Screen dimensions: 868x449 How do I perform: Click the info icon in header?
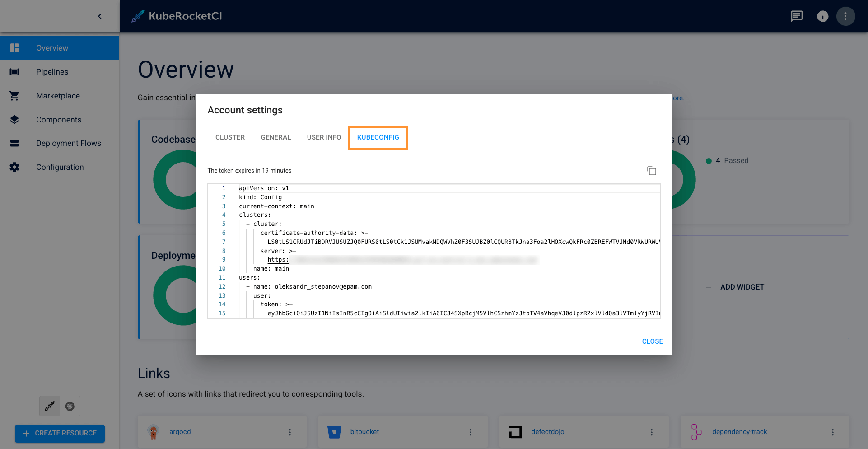(x=822, y=16)
